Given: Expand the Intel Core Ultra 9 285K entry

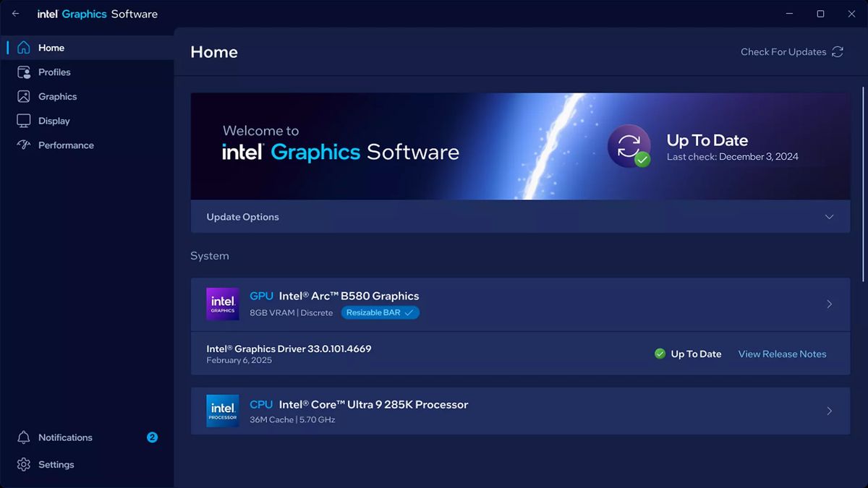Looking at the screenshot, I should pyautogui.click(x=829, y=411).
